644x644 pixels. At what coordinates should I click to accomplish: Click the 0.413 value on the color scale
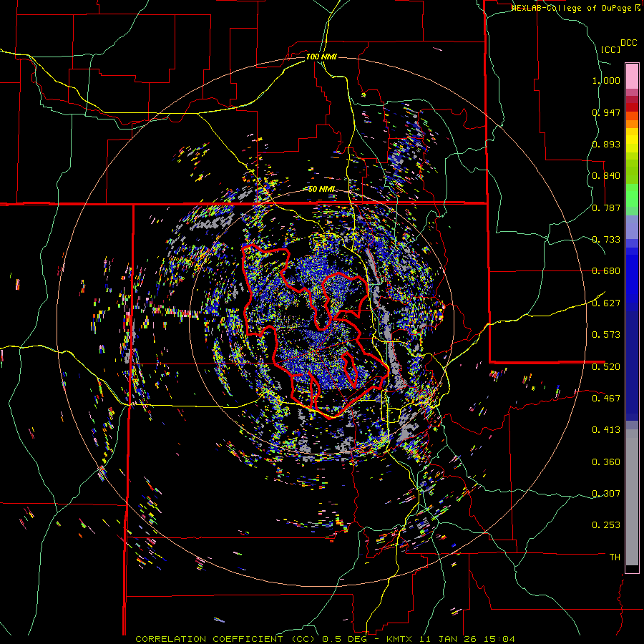click(x=606, y=430)
